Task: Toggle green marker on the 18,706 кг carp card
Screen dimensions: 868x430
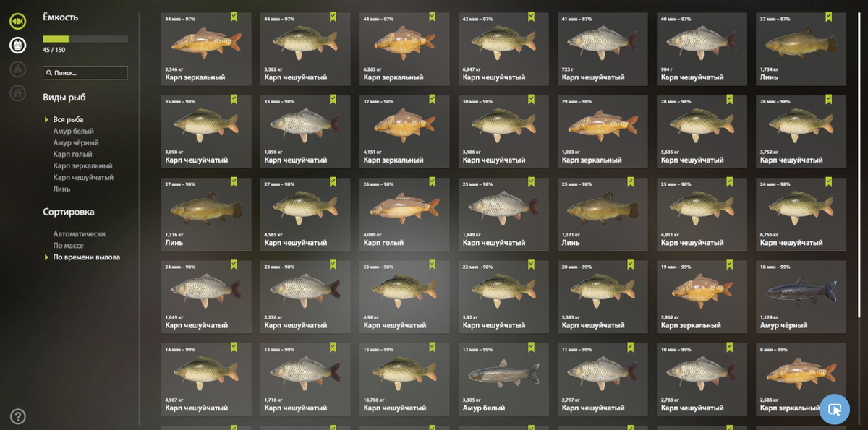Action: 432,347
